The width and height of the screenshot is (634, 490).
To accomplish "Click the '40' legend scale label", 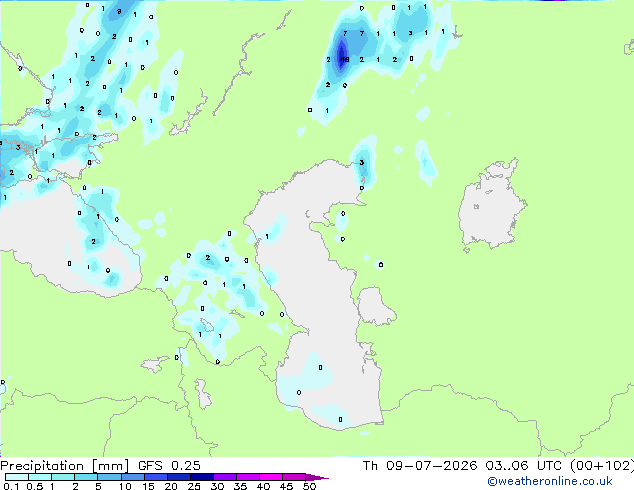I will (x=263, y=486).
